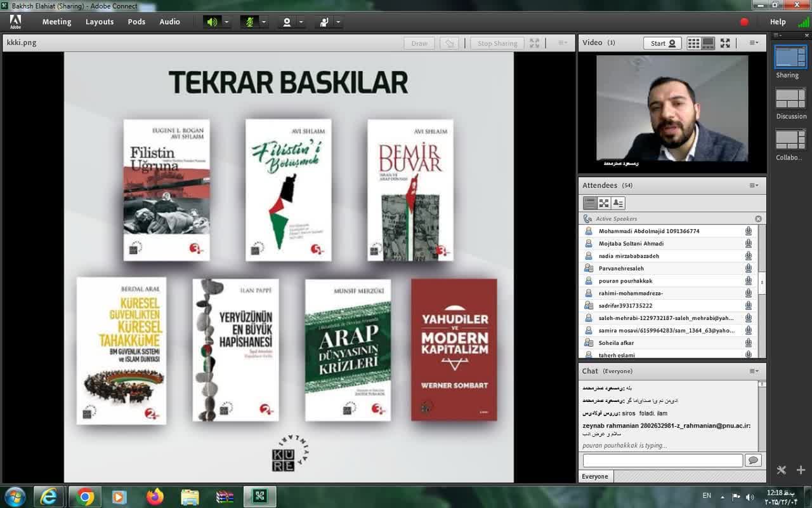812x508 pixels.
Task: Open the Meeting menu
Action: pyautogui.click(x=56, y=22)
